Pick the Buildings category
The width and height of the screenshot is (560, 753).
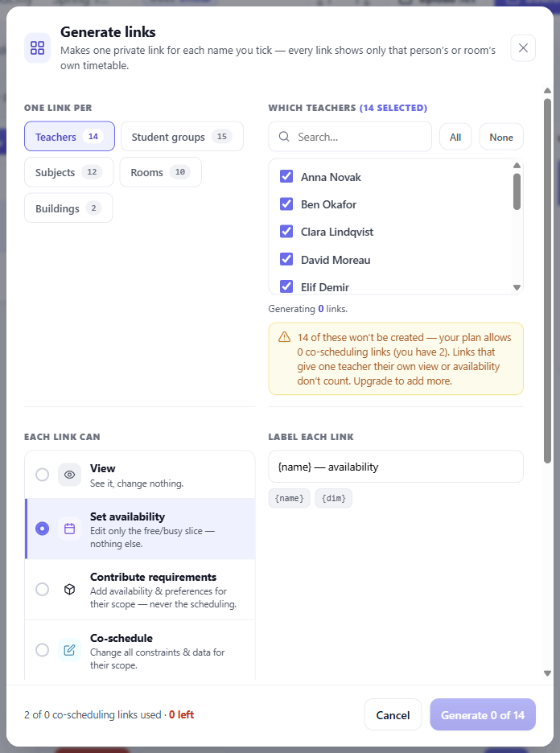coord(68,208)
